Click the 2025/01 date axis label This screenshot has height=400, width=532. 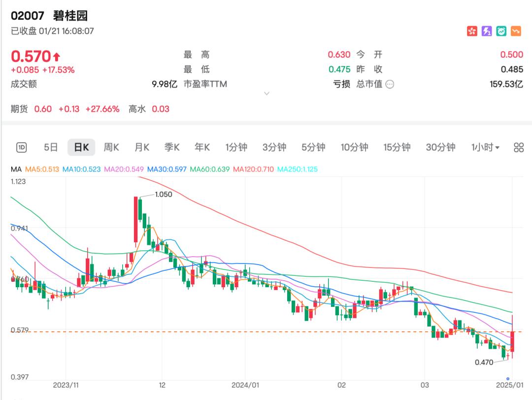pyautogui.click(x=510, y=385)
